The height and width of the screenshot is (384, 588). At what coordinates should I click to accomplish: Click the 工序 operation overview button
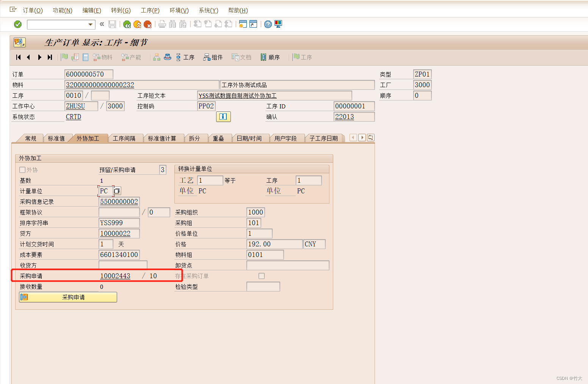[x=185, y=57]
